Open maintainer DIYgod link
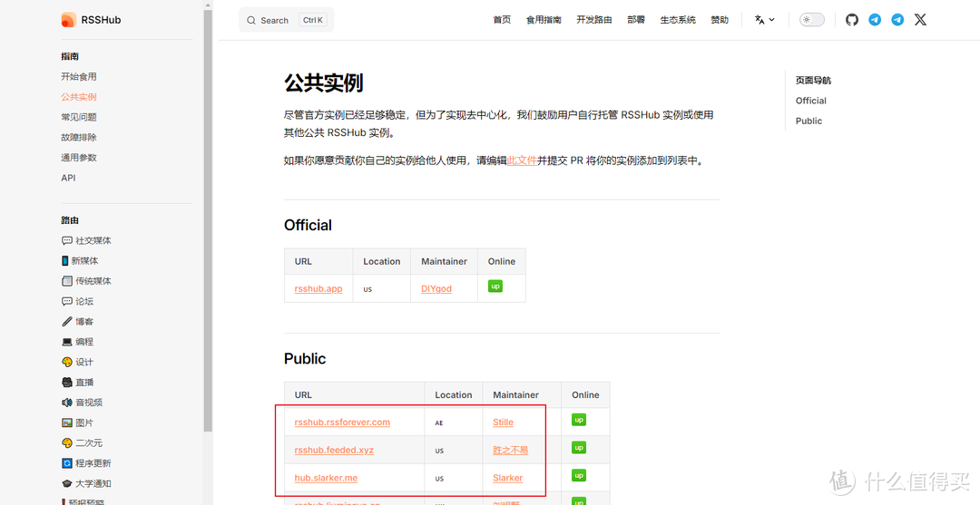The image size is (980, 505). pyautogui.click(x=436, y=288)
